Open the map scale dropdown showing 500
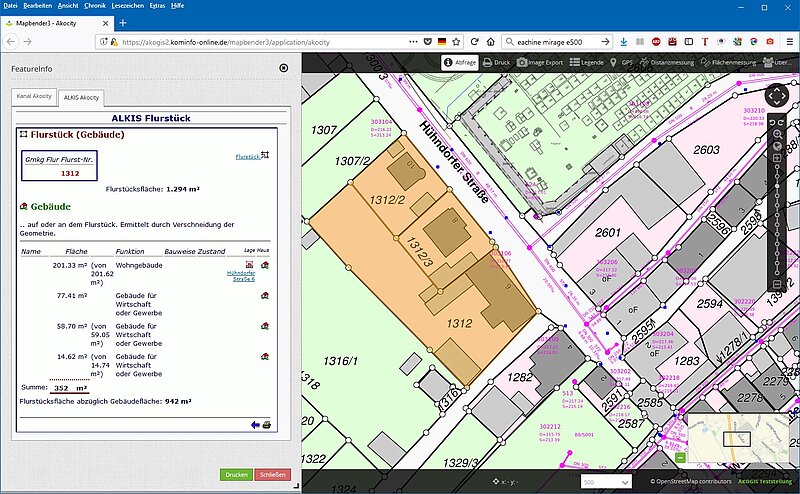The height and width of the screenshot is (494, 800). (x=606, y=482)
